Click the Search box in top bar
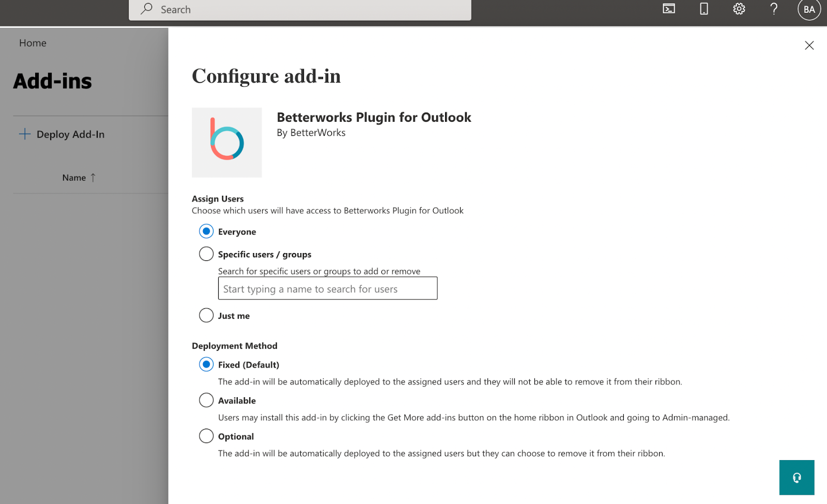The image size is (827, 504). (300, 10)
